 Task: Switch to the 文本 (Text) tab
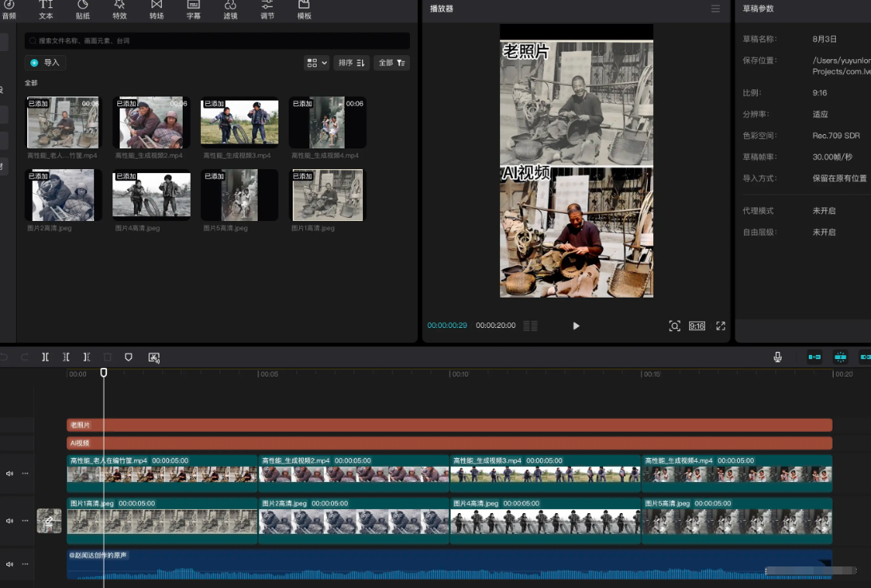click(46, 10)
